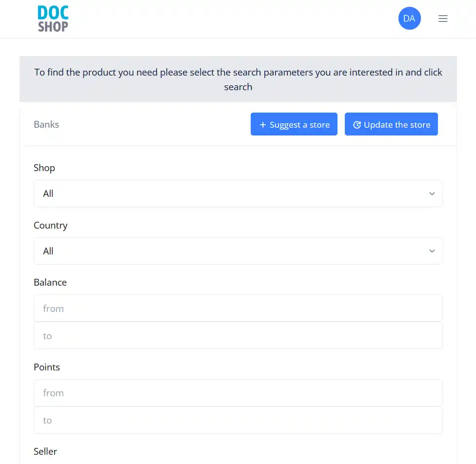Click the Points to input field

pos(238,420)
